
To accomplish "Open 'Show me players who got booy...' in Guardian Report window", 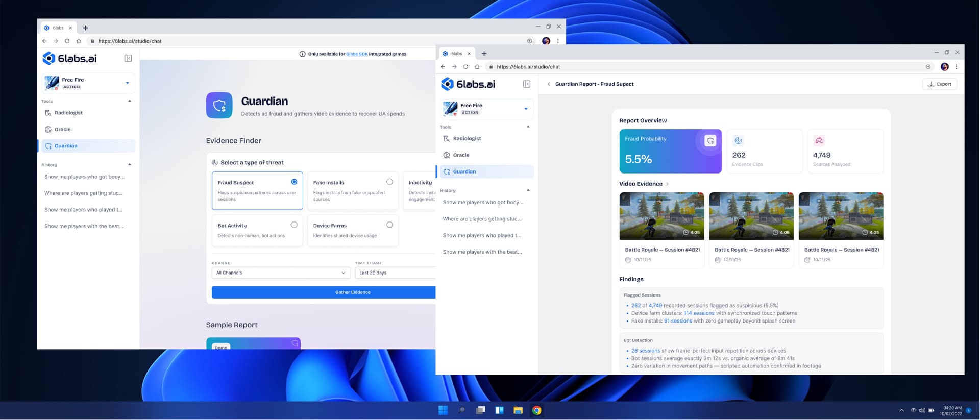I will (x=483, y=203).
